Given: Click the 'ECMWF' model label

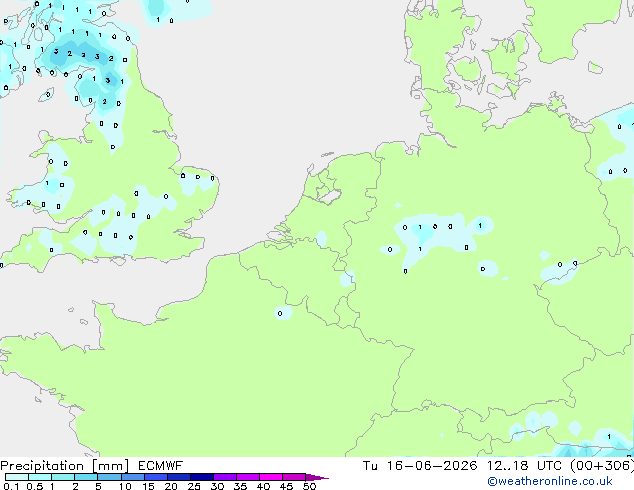Looking at the screenshot, I should point(161,466).
